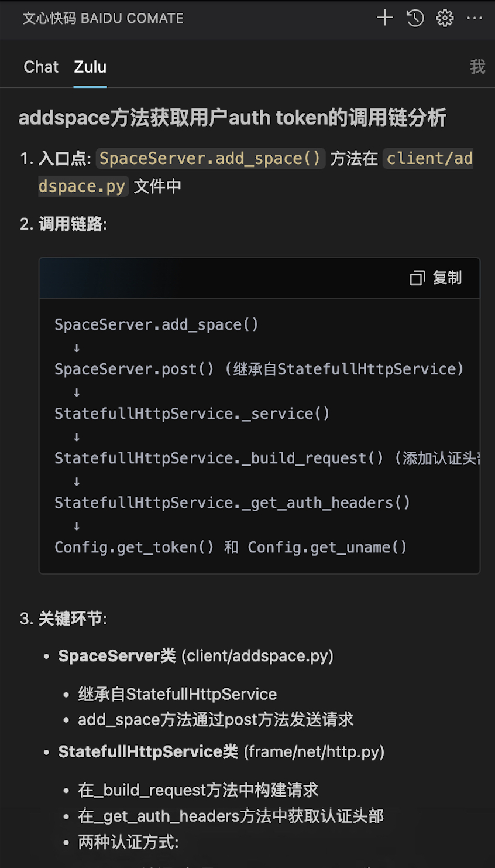This screenshot has height=868, width=495.
Task: Click the 调用链路 list item
Action: click(x=73, y=224)
